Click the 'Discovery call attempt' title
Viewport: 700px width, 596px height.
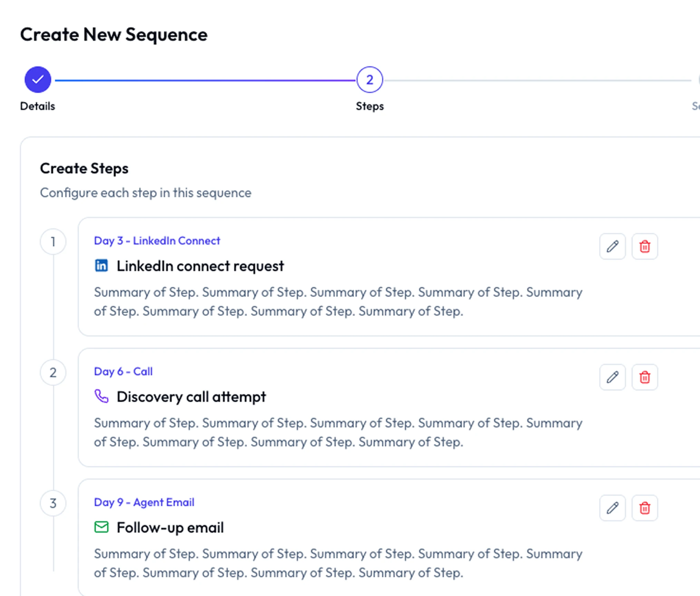[191, 397]
